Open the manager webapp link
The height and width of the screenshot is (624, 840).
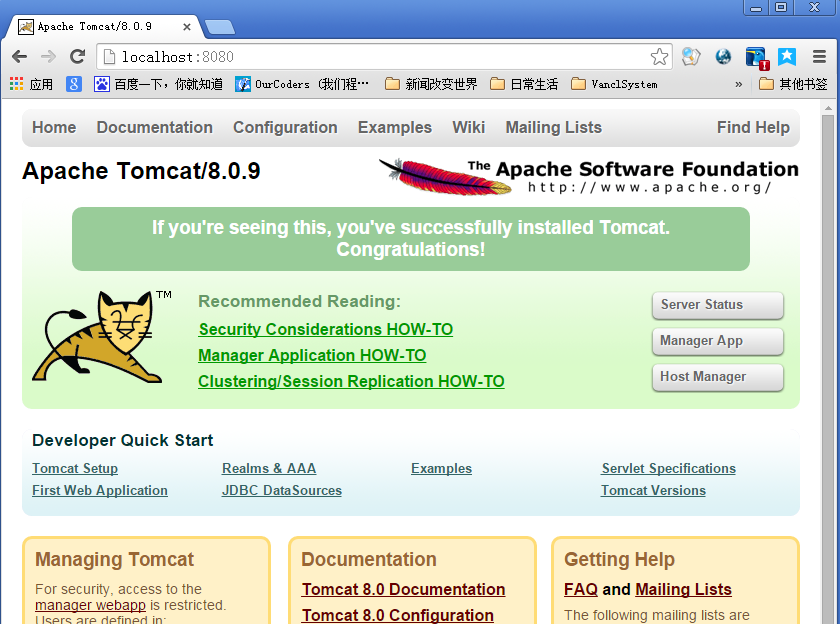91,605
